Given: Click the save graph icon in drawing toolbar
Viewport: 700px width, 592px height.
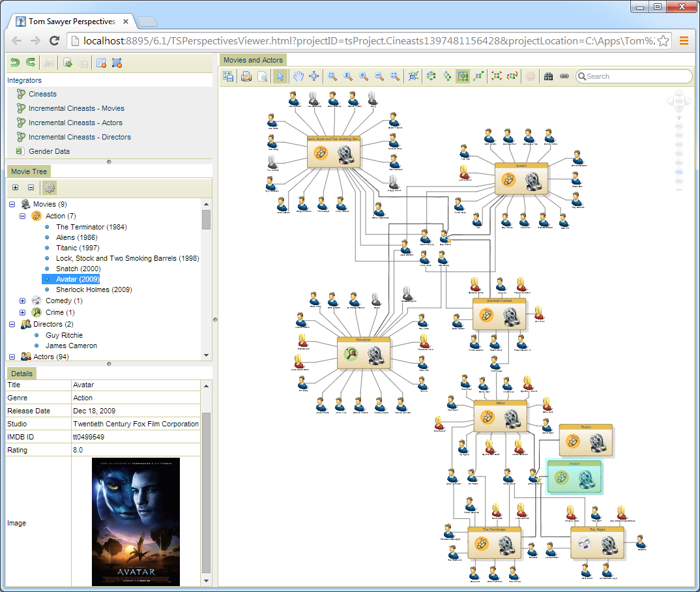Looking at the screenshot, I should pyautogui.click(x=228, y=76).
